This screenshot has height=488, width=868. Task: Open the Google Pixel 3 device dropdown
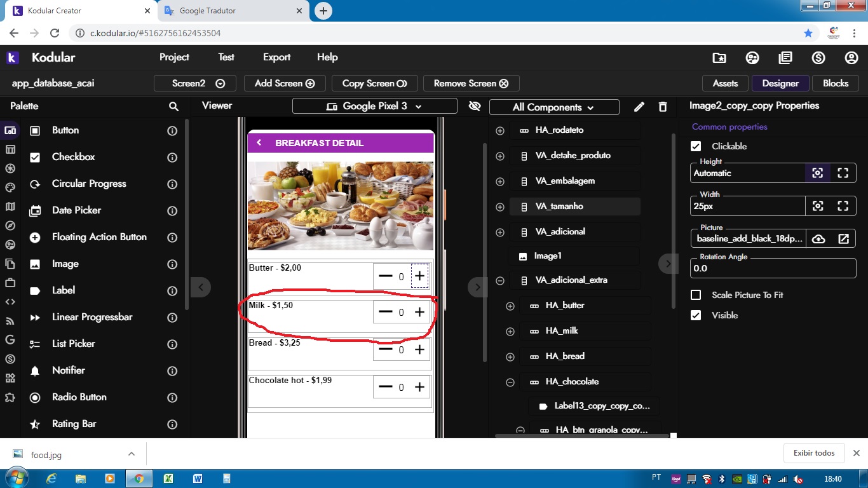374,106
